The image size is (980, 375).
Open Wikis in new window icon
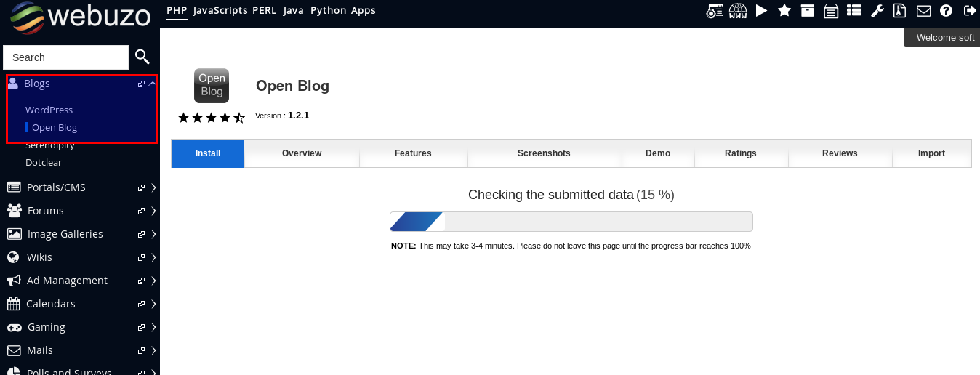coord(141,257)
